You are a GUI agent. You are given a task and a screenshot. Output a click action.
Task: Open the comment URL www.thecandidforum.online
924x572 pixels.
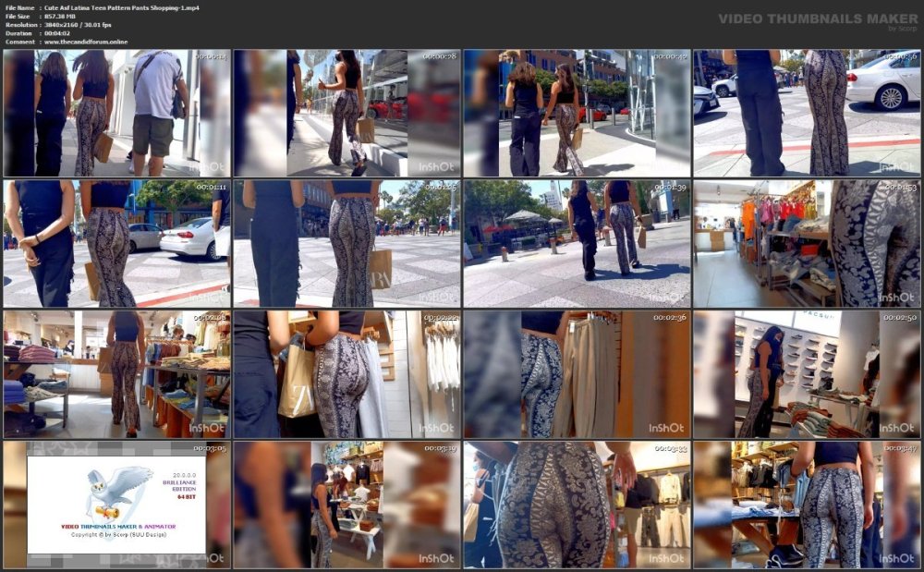coord(86,42)
